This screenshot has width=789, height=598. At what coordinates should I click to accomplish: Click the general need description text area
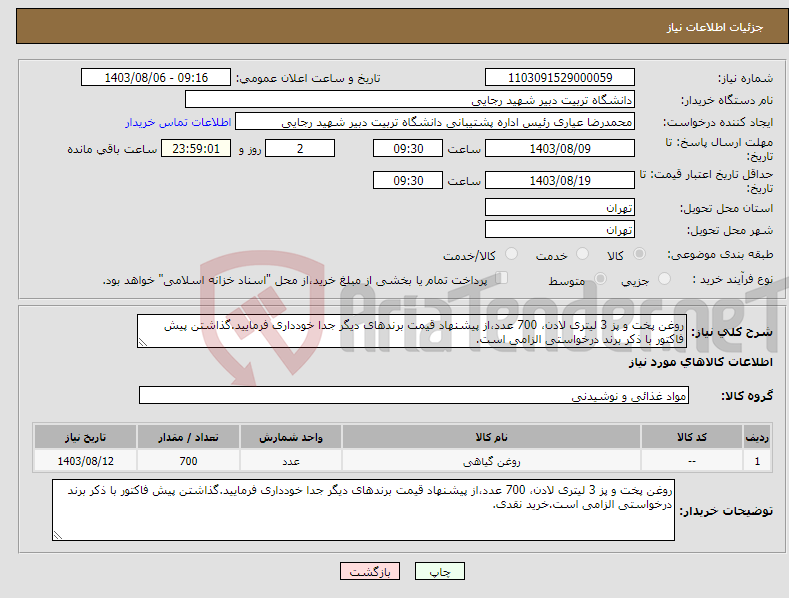[412, 331]
